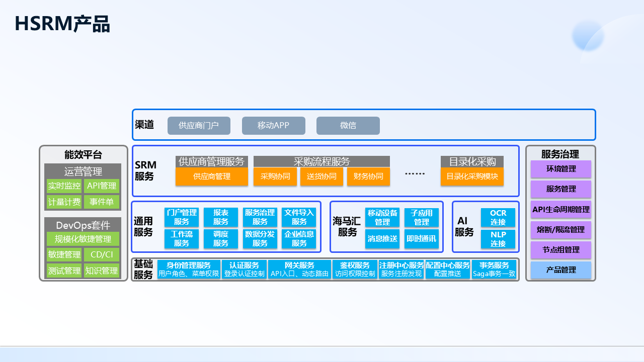The image size is (644, 362).
Task: Click the HSRM产品 slide title
Action: point(62,24)
